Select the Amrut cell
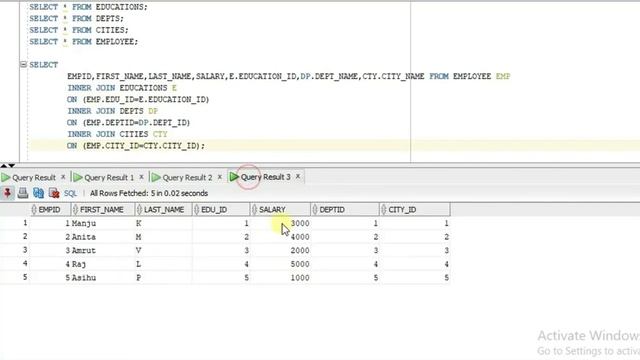The width and height of the screenshot is (640, 360). click(84, 251)
